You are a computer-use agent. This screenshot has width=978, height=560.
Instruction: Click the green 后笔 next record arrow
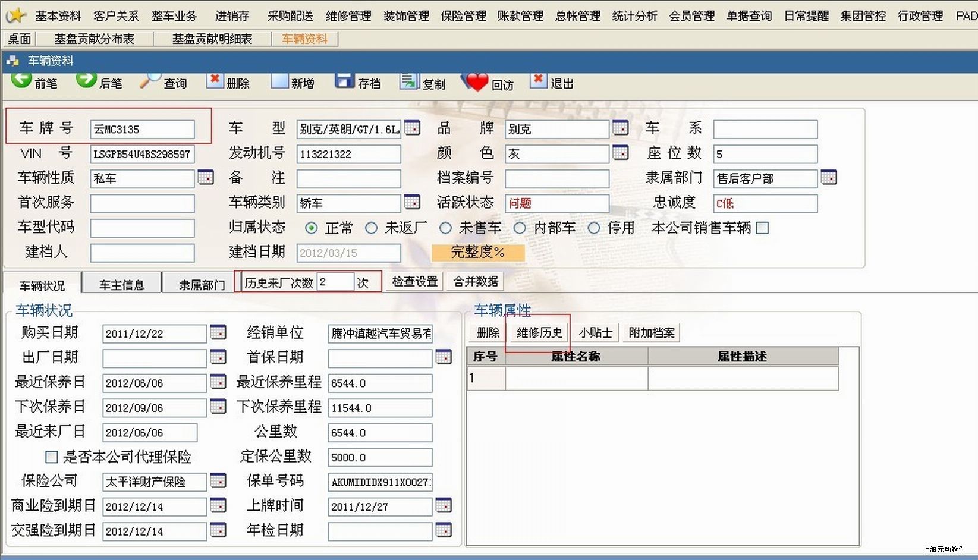click(x=86, y=80)
